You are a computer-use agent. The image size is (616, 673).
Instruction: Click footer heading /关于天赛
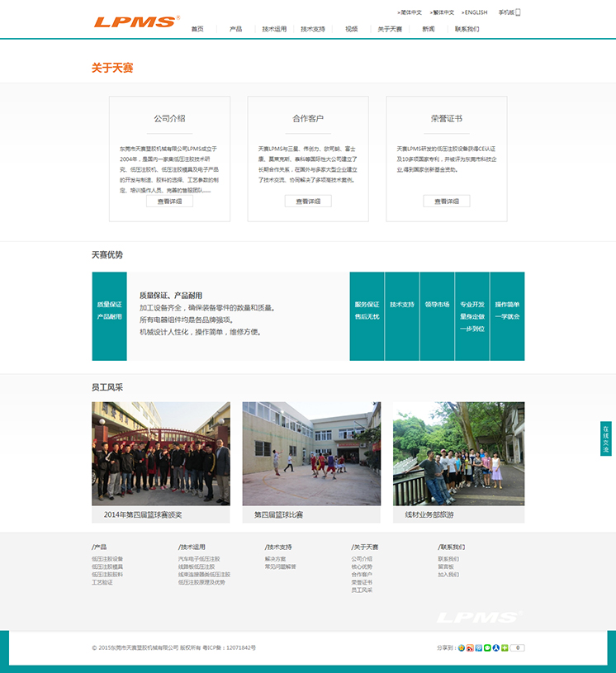click(x=365, y=547)
